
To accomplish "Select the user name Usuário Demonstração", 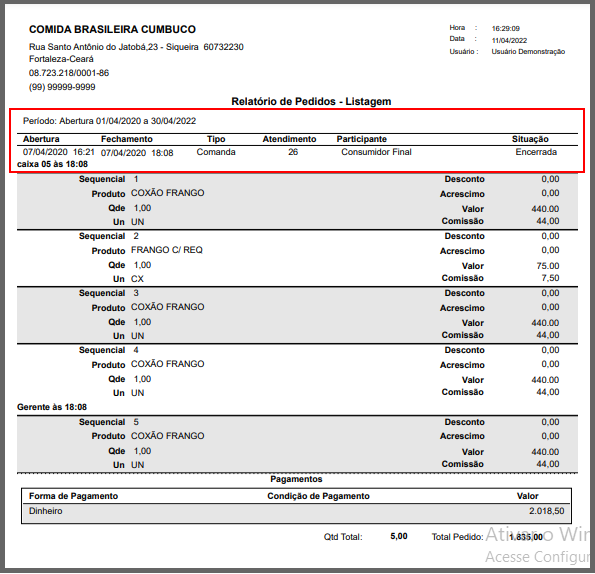I will 528,52.
